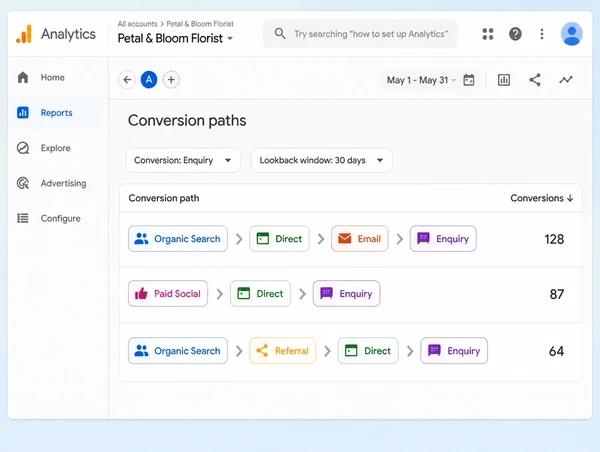The height and width of the screenshot is (452, 600).
Task: Open the three-dot more options menu
Action: coord(541,34)
